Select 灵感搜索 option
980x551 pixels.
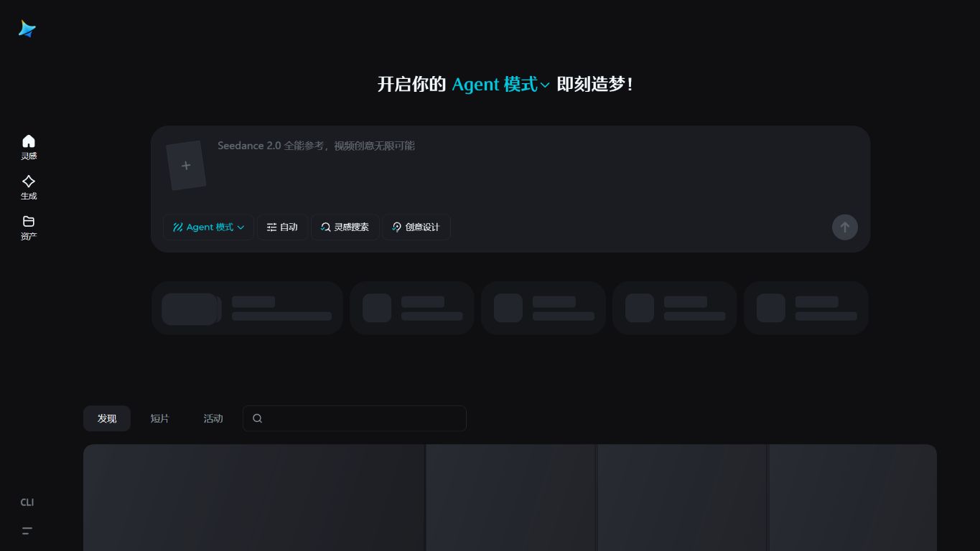click(345, 227)
